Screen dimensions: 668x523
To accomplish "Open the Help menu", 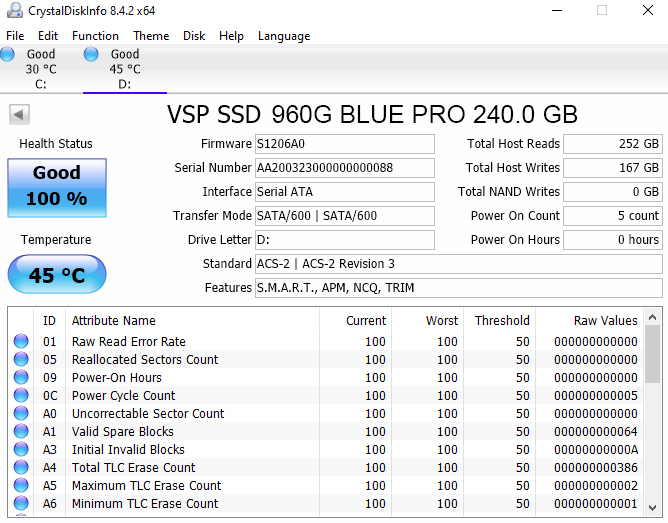I will point(231,36).
